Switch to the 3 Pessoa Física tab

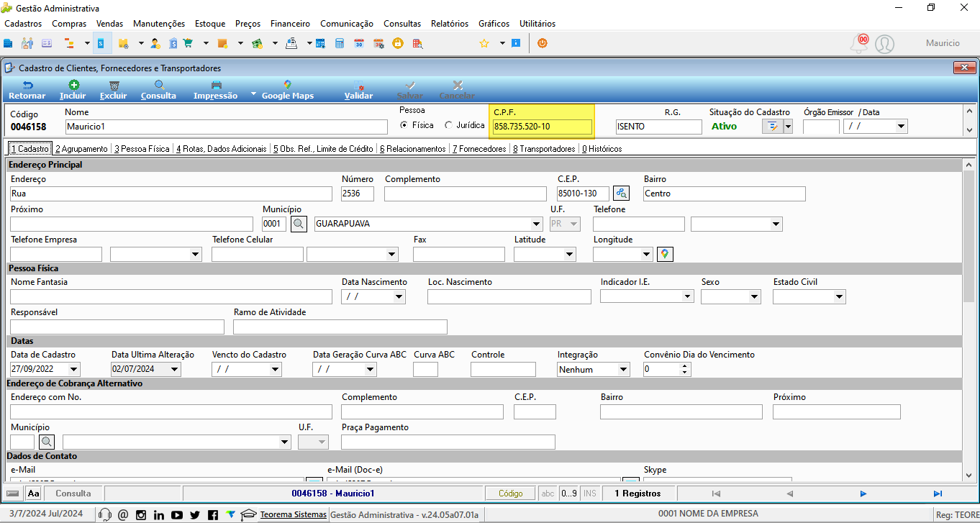(142, 149)
